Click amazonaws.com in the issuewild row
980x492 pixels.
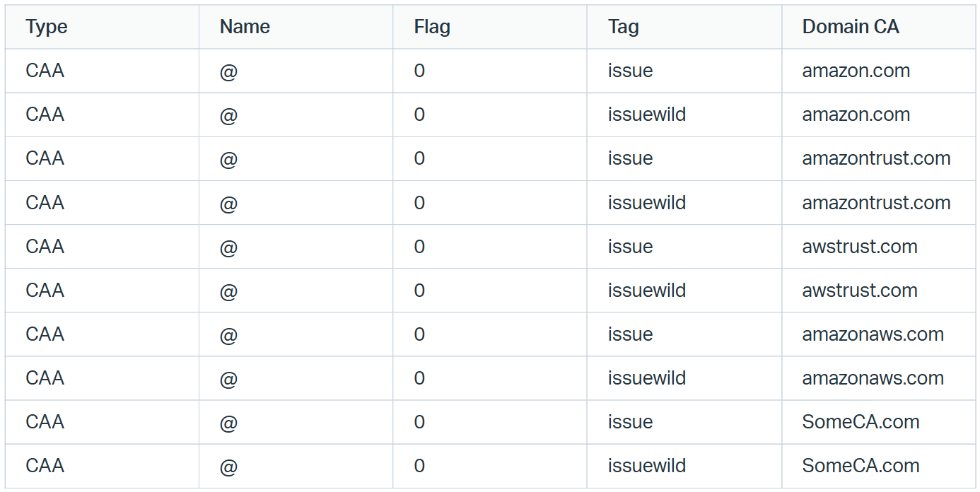pyautogui.click(x=873, y=378)
